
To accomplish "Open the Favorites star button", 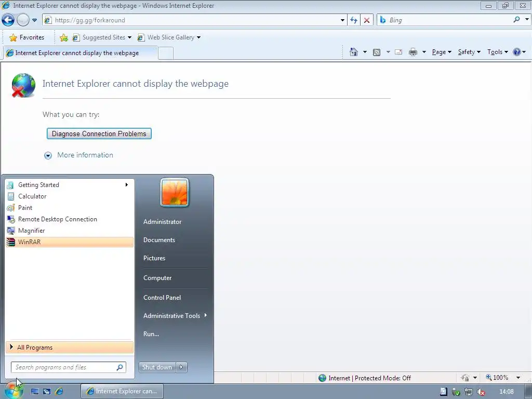I will tap(27, 37).
